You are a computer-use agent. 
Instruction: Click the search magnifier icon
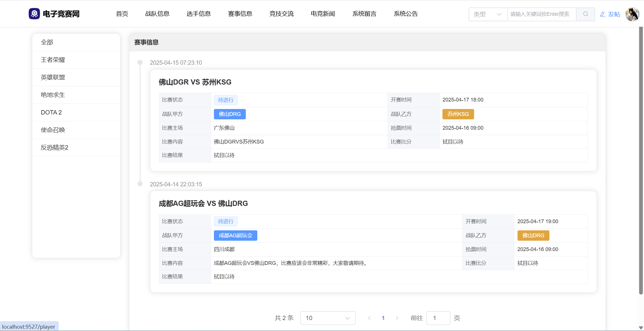point(585,14)
